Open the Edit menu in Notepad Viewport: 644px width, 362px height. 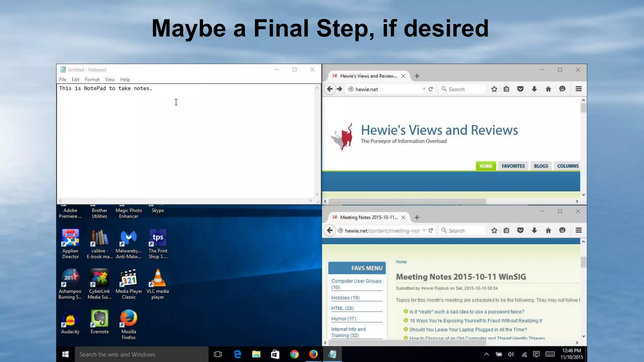[75, 80]
